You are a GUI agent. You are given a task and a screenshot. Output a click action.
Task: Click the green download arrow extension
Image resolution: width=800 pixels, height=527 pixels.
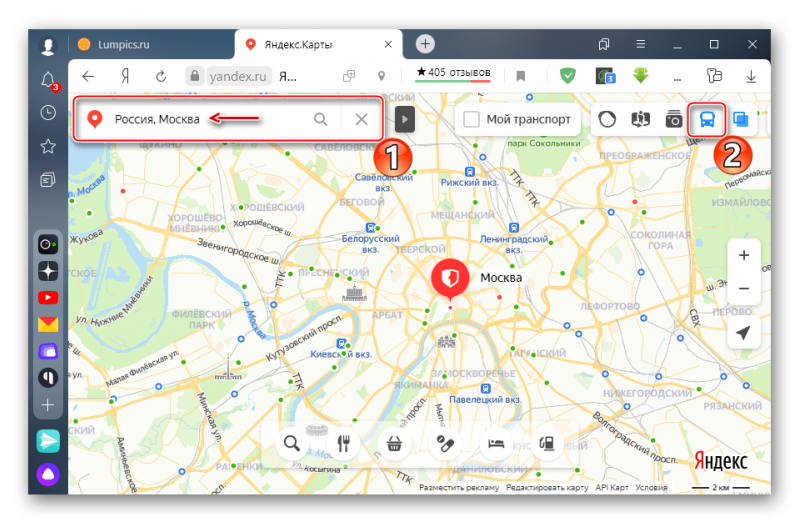pos(641,76)
